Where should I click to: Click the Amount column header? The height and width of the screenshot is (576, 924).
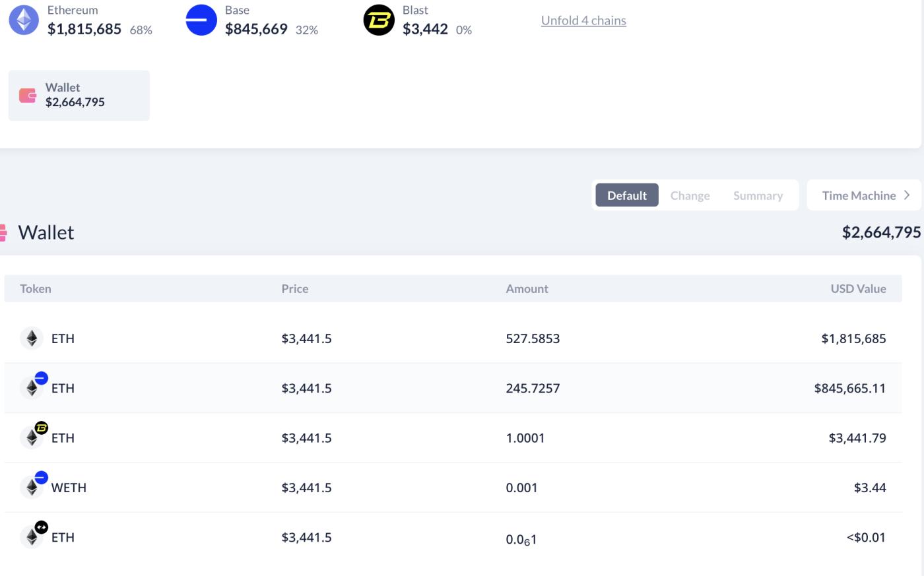tap(527, 288)
